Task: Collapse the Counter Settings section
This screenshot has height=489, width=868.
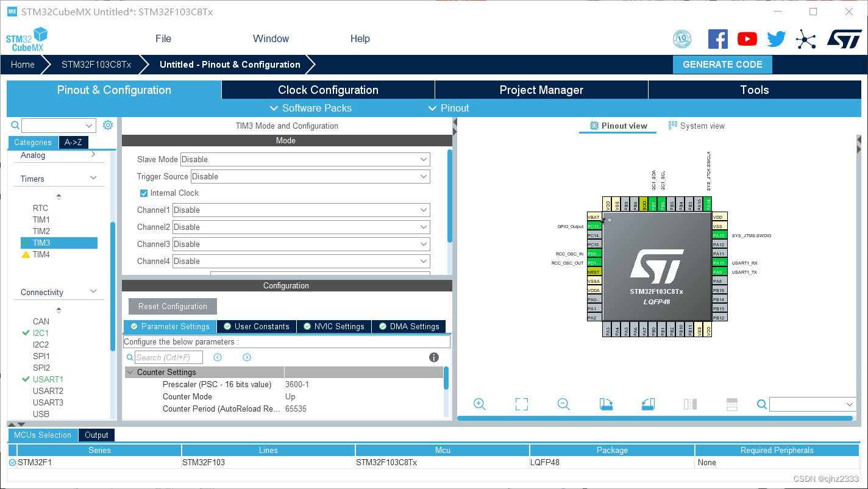Action: 130,372
